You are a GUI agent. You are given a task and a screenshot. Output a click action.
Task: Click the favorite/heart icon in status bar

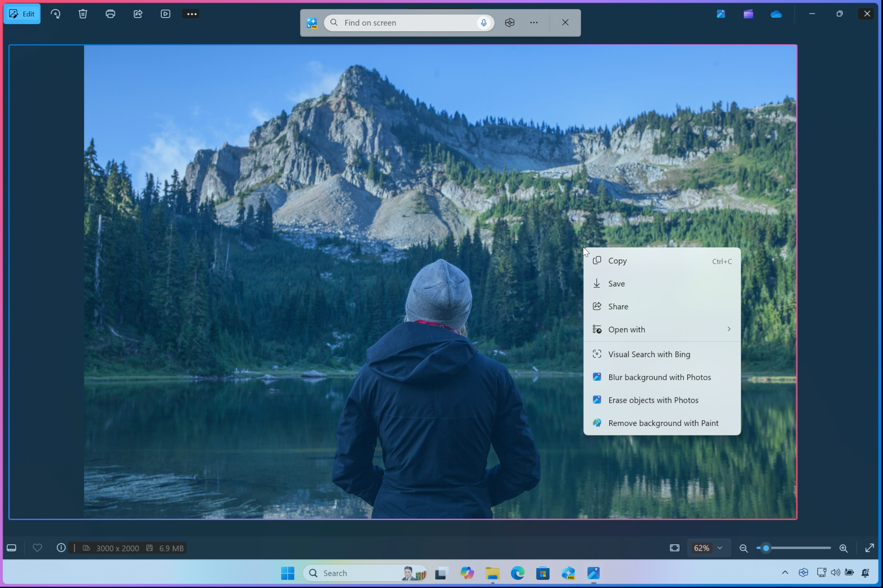coord(37,547)
